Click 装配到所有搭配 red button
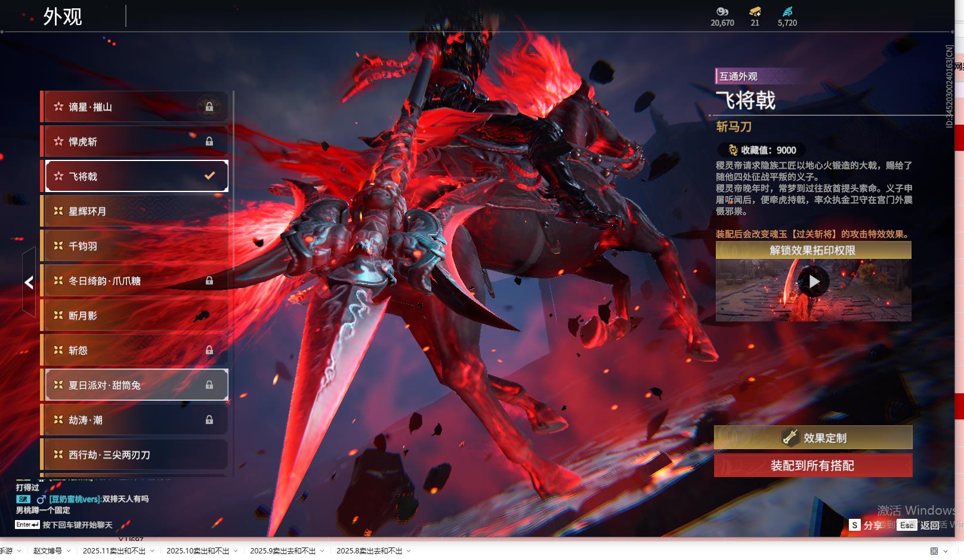Image resolution: width=964 pixels, height=560 pixels. click(x=812, y=466)
